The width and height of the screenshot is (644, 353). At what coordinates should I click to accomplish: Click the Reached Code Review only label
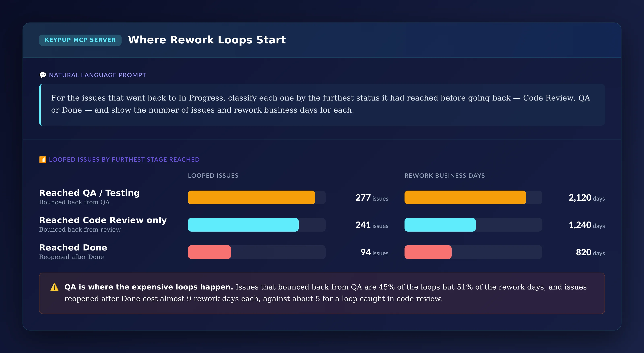click(x=103, y=220)
